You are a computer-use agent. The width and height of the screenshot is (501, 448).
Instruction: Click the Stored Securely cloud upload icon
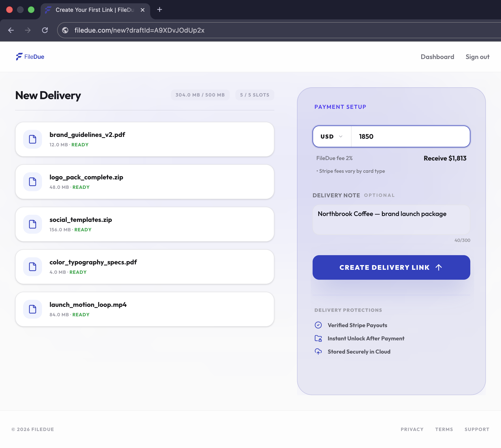coord(318,351)
